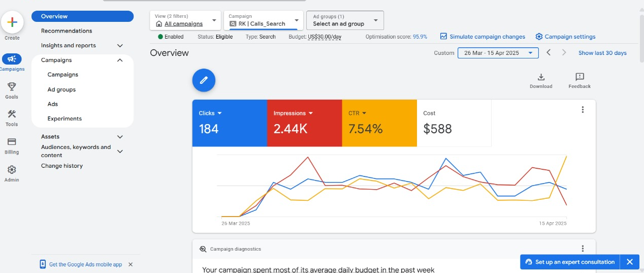Select Recommendations in the sidebar
644x273 pixels.
pos(67,31)
